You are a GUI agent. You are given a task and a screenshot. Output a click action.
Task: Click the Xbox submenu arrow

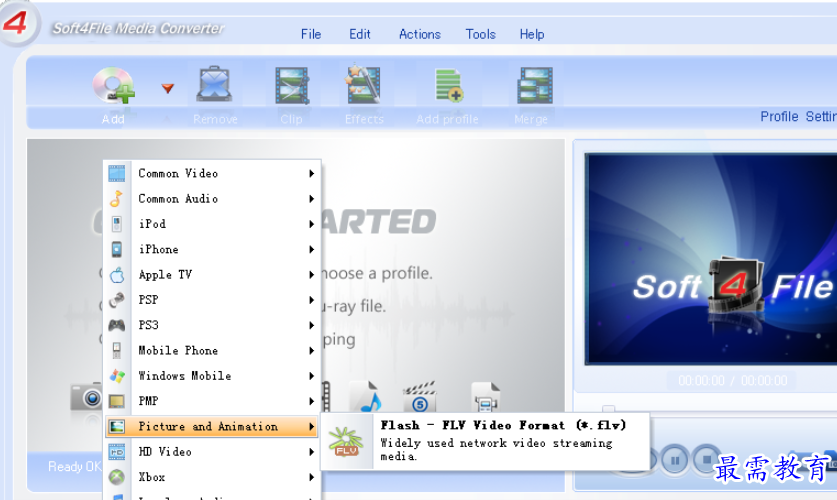tap(311, 477)
